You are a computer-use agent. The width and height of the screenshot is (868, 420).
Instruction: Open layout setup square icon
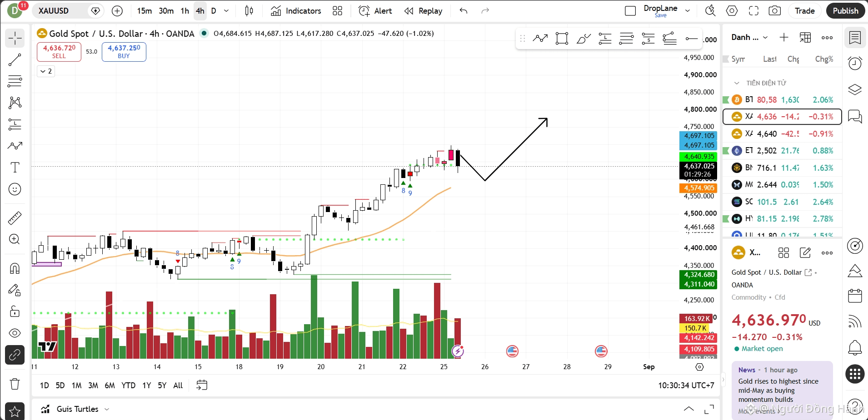pos(630,11)
